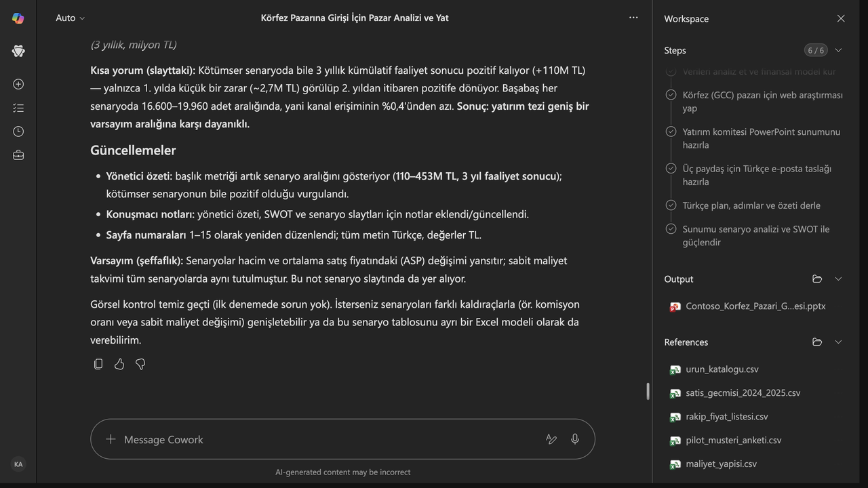Open maliyet_yapisi.csv reference

pyautogui.click(x=721, y=464)
